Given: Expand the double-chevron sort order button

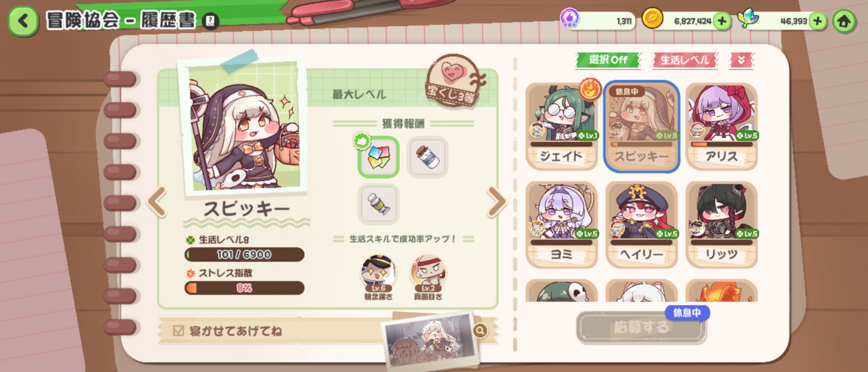Looking at the screenshot, I should pos(742,60).
